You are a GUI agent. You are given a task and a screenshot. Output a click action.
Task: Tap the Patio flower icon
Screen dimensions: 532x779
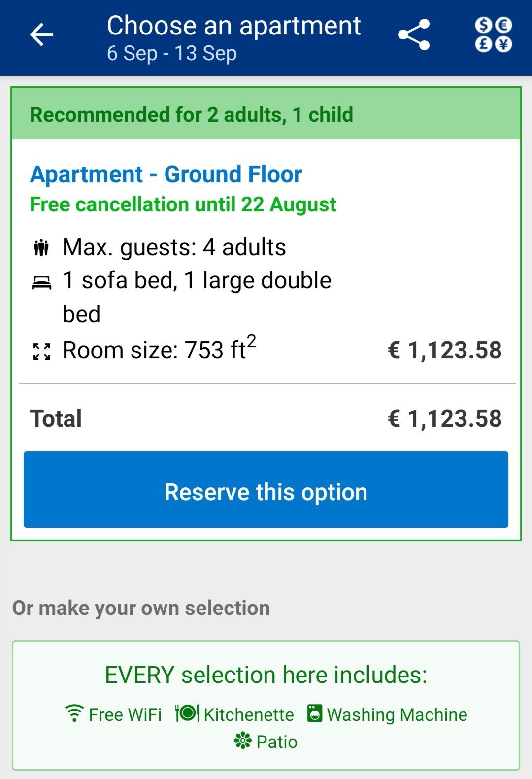[242, 741]
